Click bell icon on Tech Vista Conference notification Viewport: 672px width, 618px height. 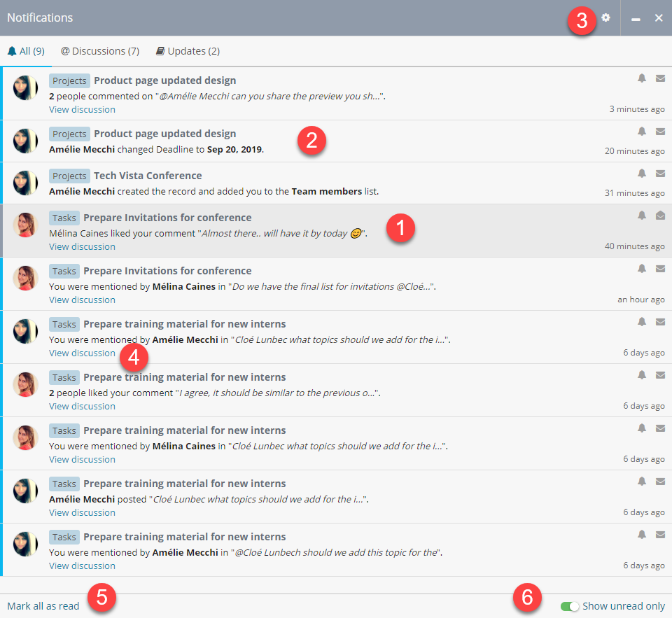(642, 174)
